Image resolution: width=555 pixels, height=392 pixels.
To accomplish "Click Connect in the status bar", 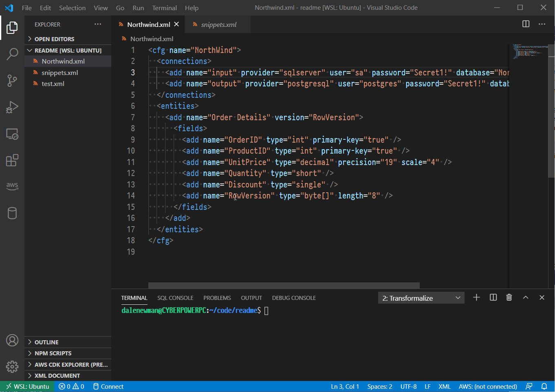I will pos(108,386).
